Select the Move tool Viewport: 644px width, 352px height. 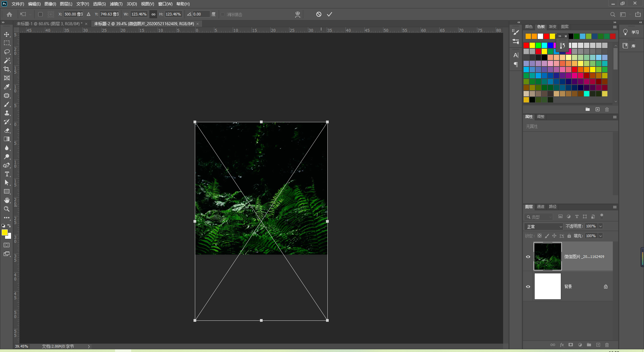click(x=7, y=35)
